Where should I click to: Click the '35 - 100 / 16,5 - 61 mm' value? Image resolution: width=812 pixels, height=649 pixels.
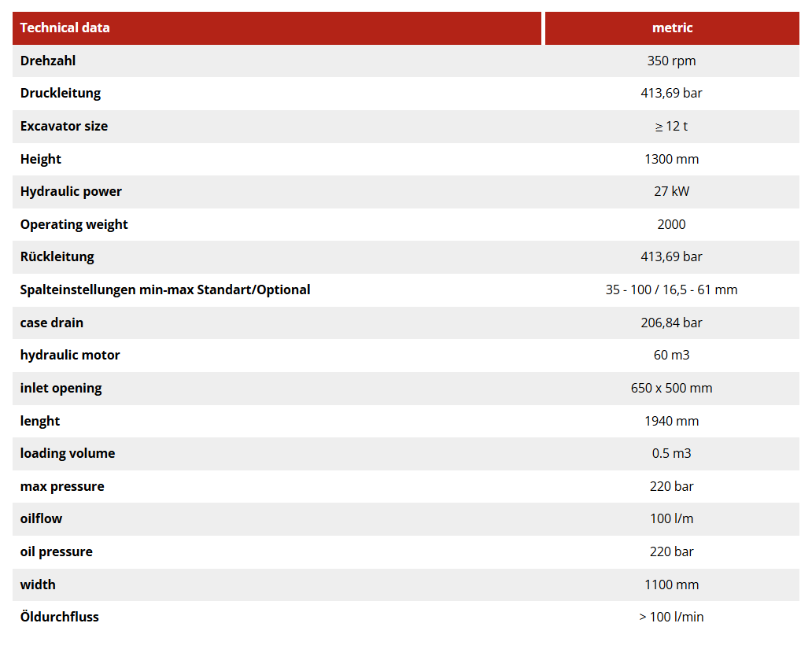click(x=671, y=289)
